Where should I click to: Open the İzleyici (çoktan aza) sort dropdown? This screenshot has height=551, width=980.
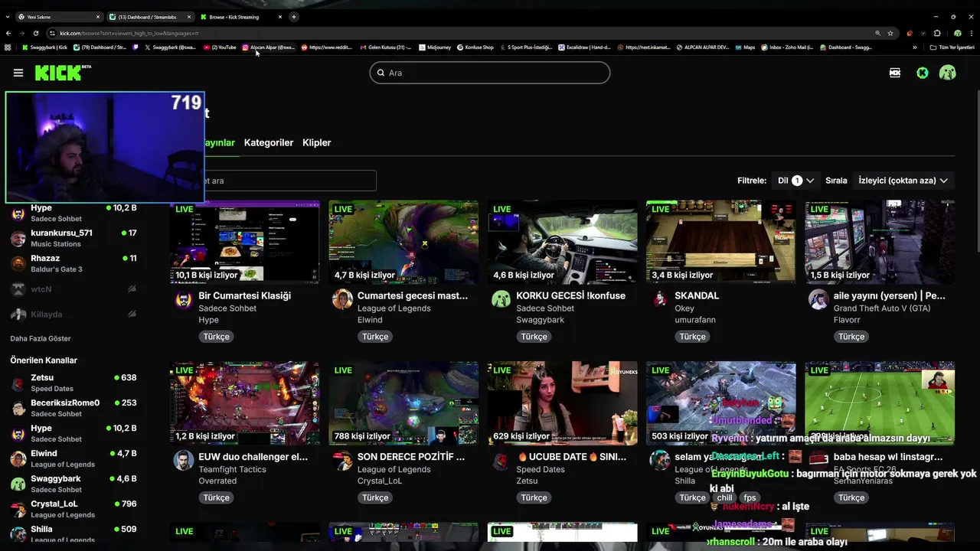click(903, 181)
